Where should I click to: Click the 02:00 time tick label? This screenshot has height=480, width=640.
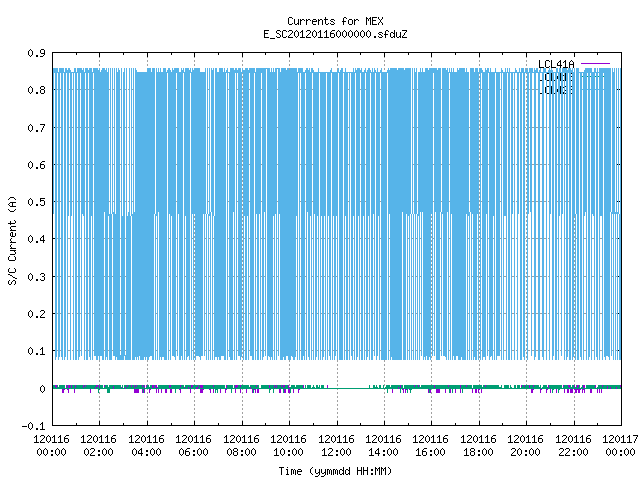point(98,452)
